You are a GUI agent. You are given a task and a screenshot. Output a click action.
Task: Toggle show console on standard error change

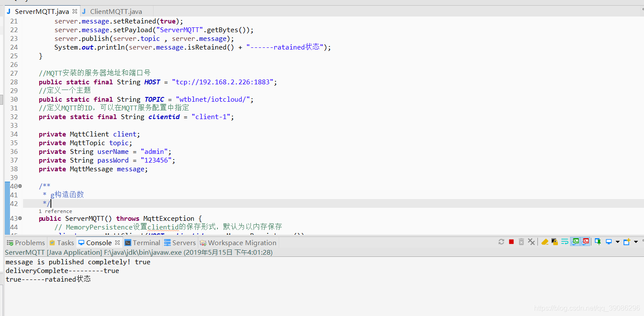585,242
